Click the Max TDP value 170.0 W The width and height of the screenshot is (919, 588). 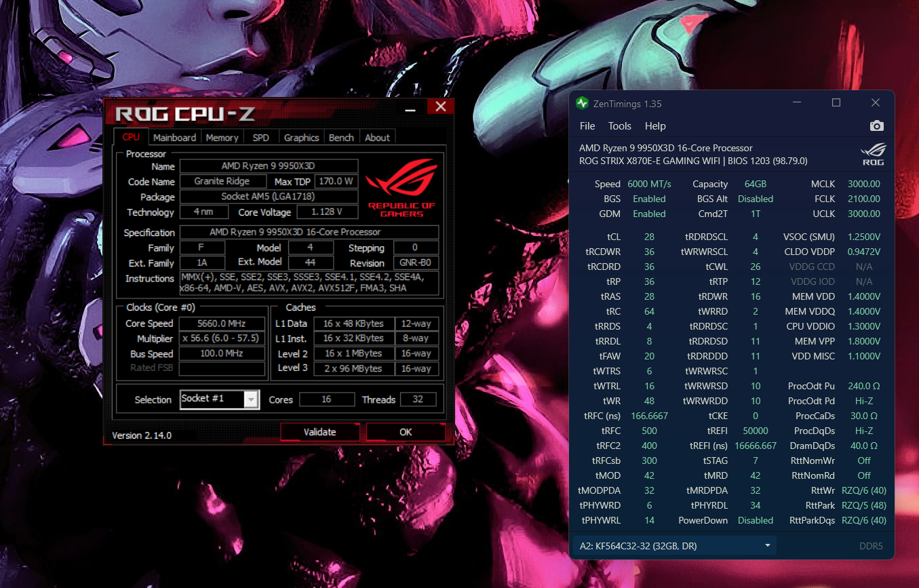(336, 181)
